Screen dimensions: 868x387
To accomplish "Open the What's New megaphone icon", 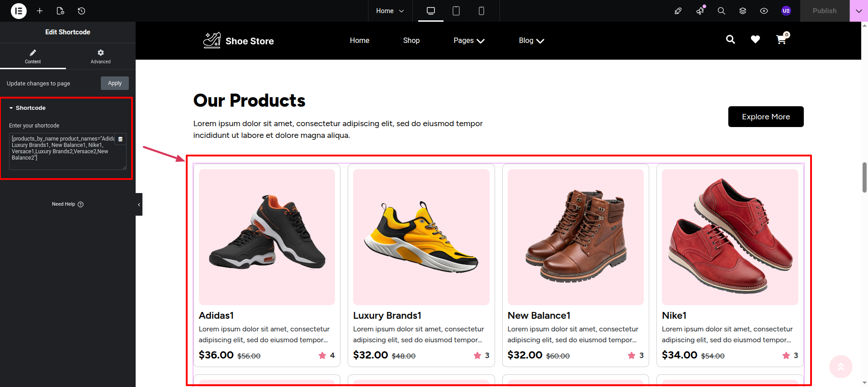I will [700, 11].
